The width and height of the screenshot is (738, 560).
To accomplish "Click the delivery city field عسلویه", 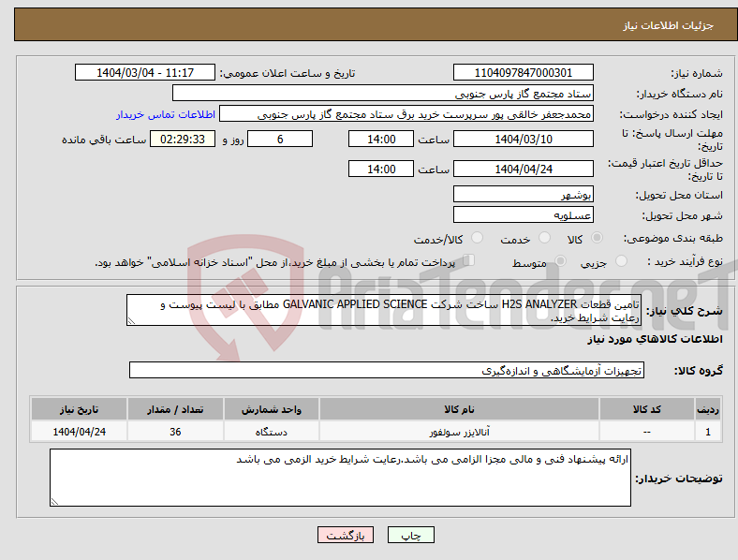I will [x=523, y=215].
